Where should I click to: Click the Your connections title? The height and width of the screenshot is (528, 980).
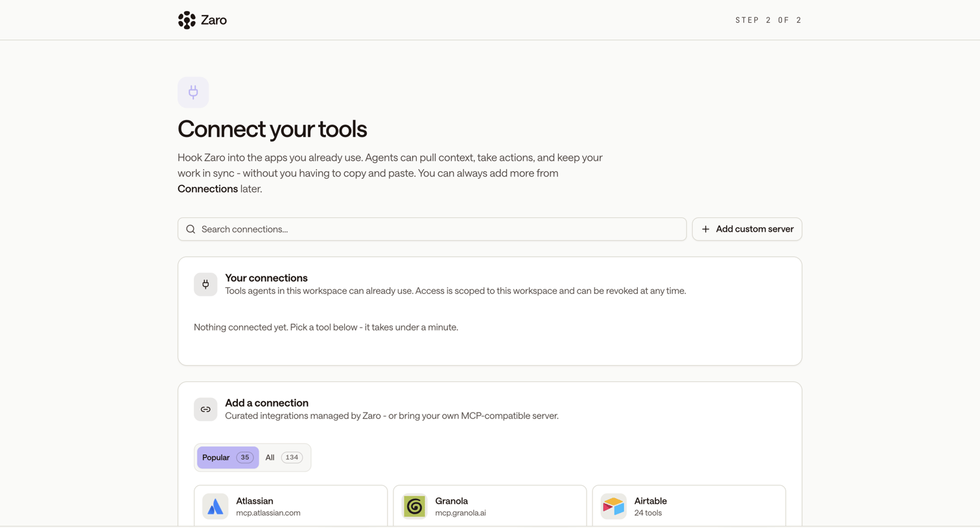266,278
